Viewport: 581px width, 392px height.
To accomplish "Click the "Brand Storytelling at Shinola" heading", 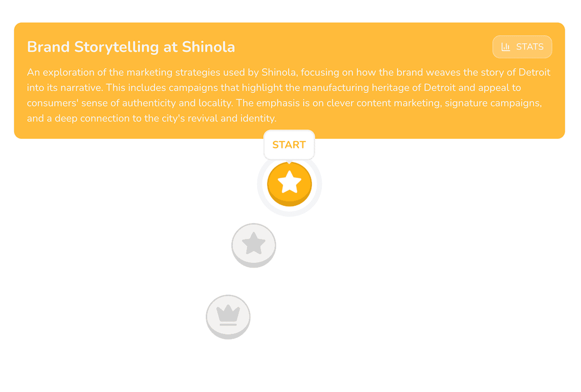I will coord(131,47).
